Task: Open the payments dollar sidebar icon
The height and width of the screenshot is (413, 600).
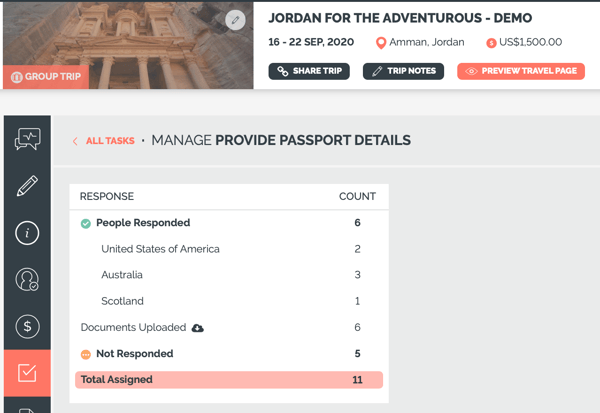Action: 27,326
